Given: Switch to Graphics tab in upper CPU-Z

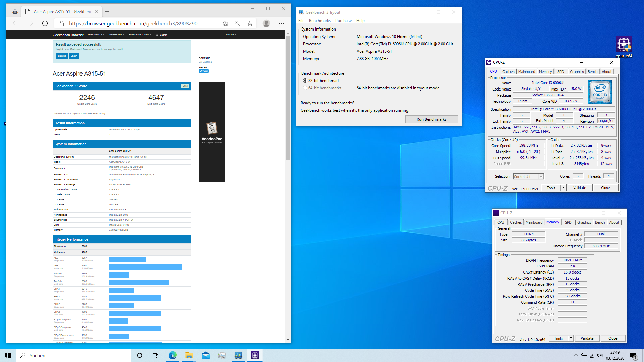Looking at the screenshot, I should pos(577,72).
